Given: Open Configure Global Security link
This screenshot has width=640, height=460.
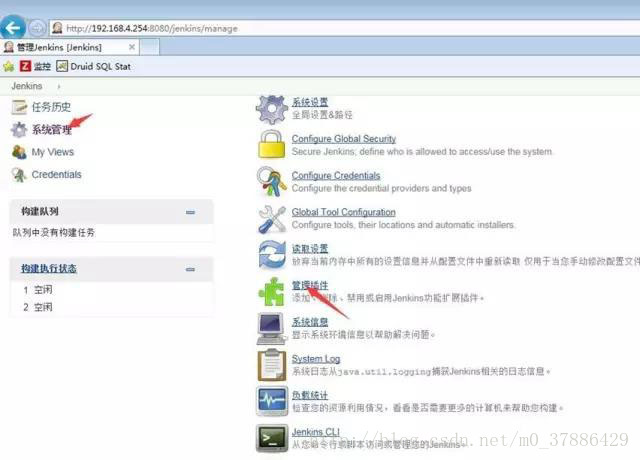Looking at the screenshot, I should click(344, 139).
